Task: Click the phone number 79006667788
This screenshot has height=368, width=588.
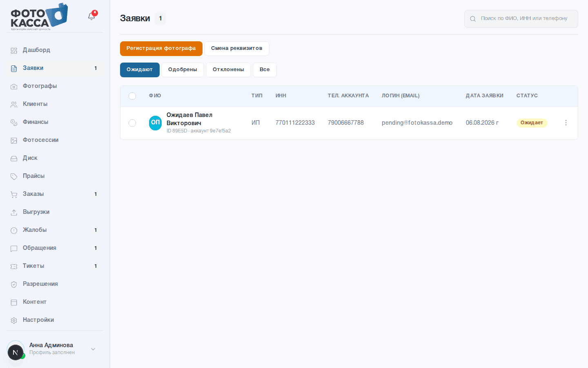Action: point(346,123)
